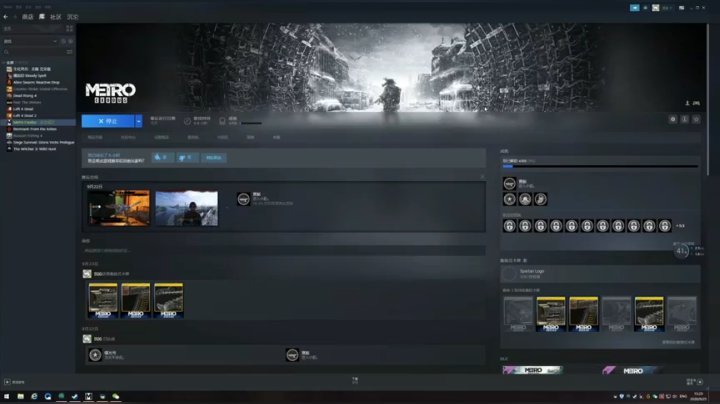
Task: Open first unlocked achievement with star icon
Action: tap(509, 199)
